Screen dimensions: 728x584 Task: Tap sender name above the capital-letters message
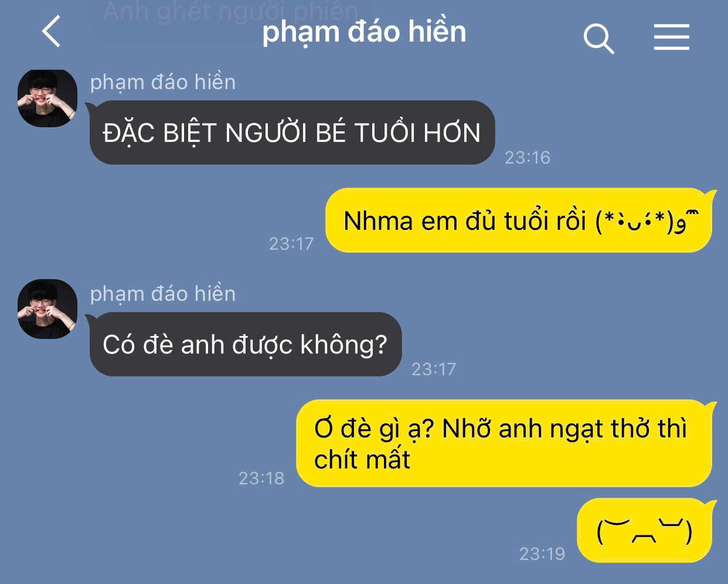point(163,83)
